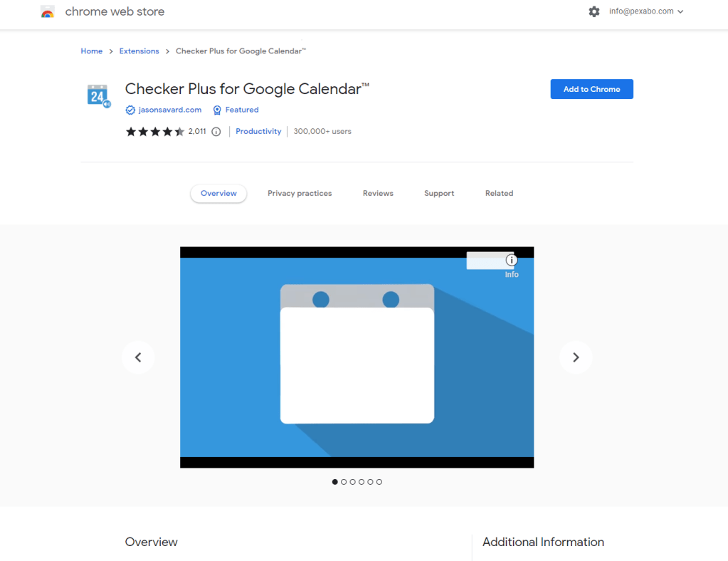Select the sixth carousel dot
The image size is (728, 561).
[x=379, y=482]
